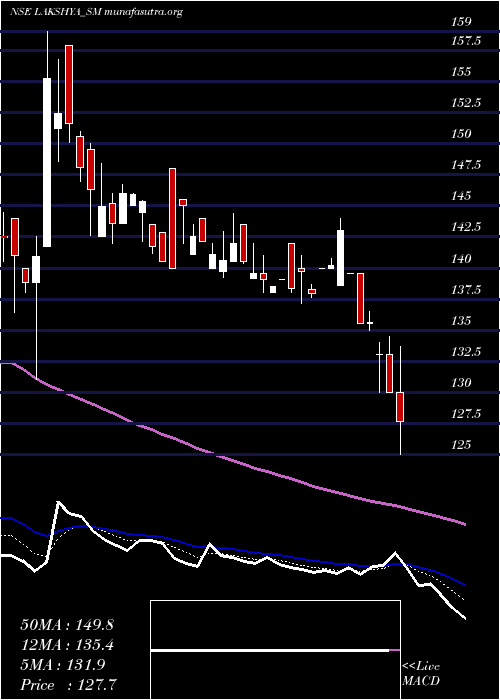Click the Live MACD label
This screenshot has width=500, height=700.
(421, 674)
